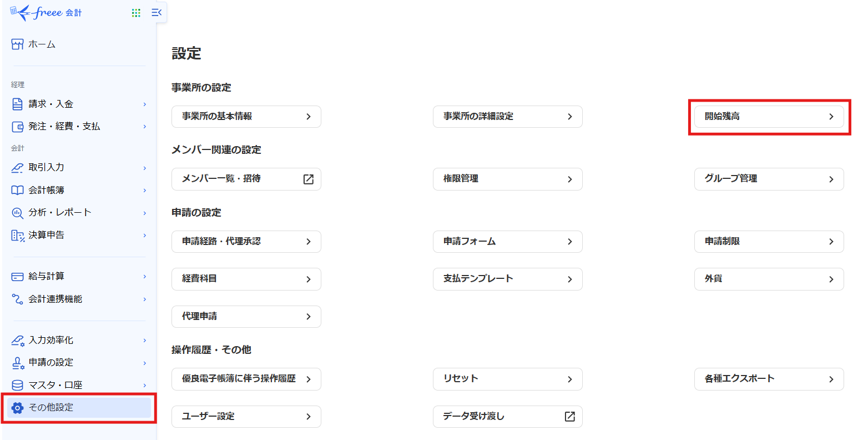Click the 給与計算 card icon
Image resolution: width=868 pixels, height=440 pixels.
point(18,276)
